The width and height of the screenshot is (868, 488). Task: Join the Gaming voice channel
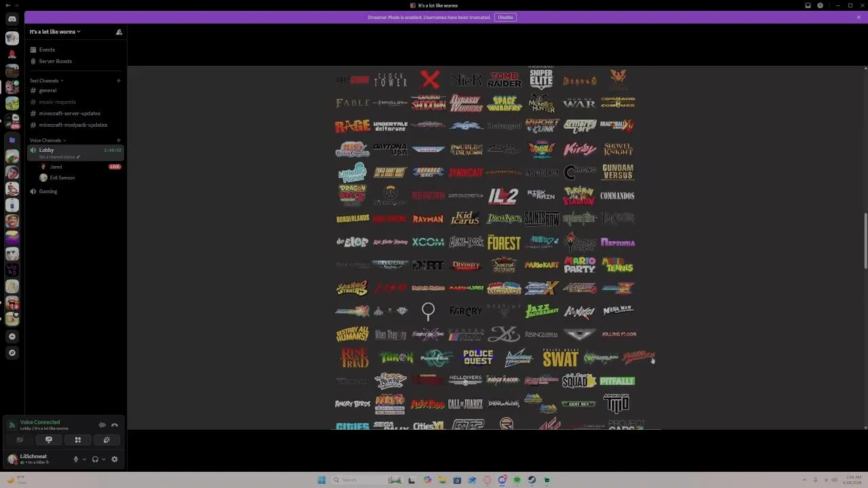coord(75,191)
